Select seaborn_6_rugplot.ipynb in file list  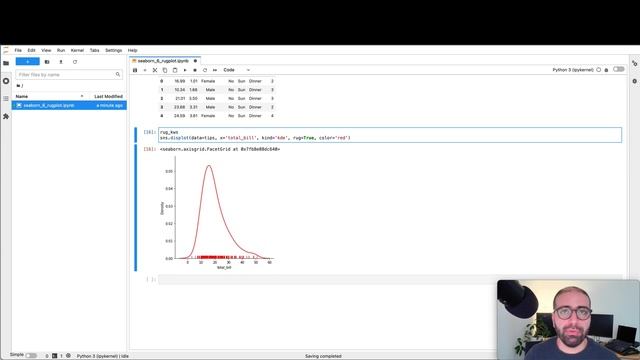coord(69,105)
